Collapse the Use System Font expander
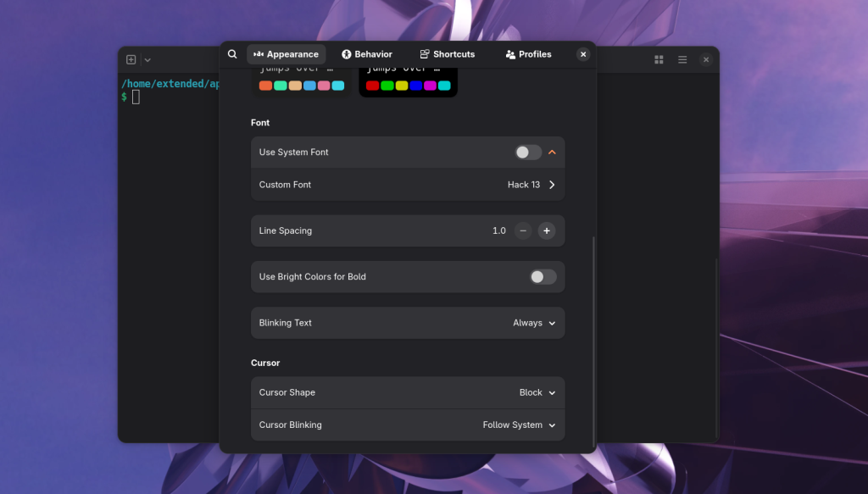The image size is (868, 494). [552, 153]
